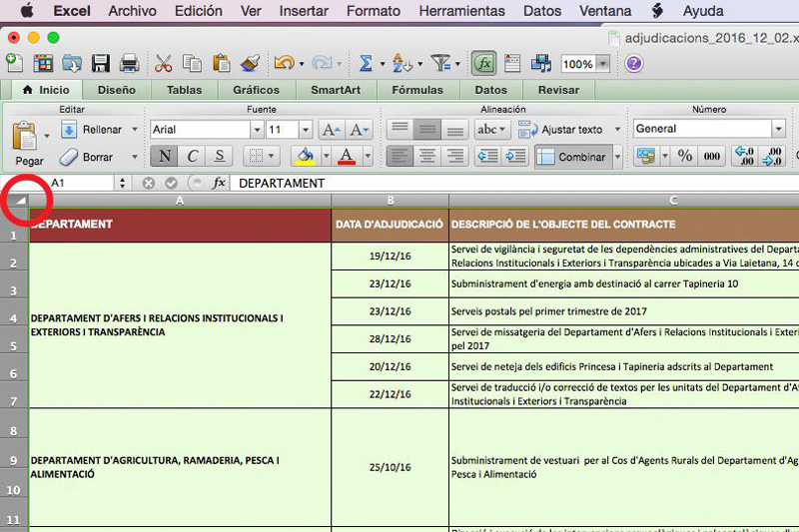Screen dimensions: 799x532
Task: Apply yellow fill color bucket
Action: point(306,156)
